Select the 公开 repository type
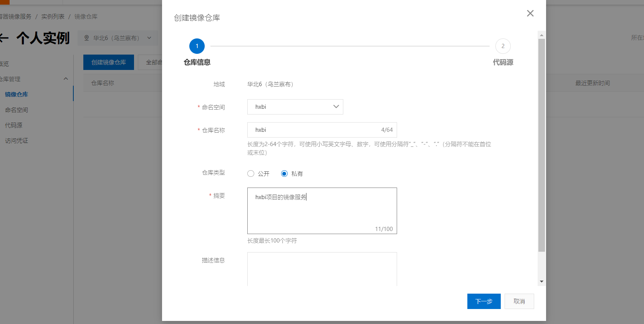Image resolution: width=644 pixels, height=324 pixels. (251, 174)
